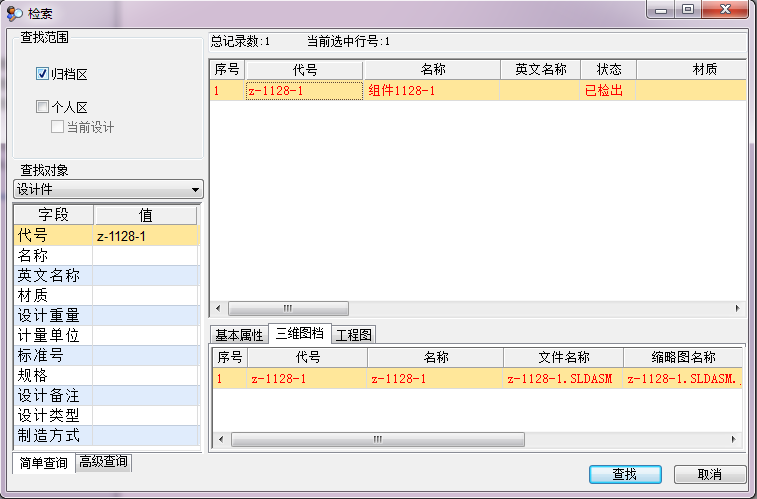
Task: Click the 查找 button
Action: [625, 474]
